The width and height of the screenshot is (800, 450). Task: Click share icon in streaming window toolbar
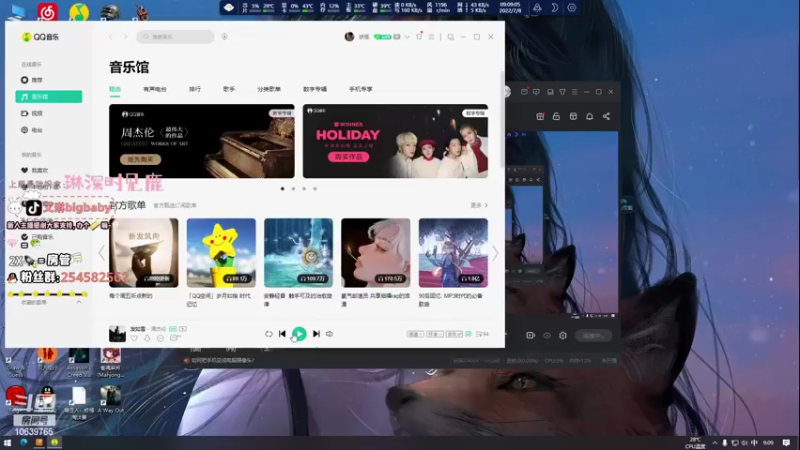(606, 116)
